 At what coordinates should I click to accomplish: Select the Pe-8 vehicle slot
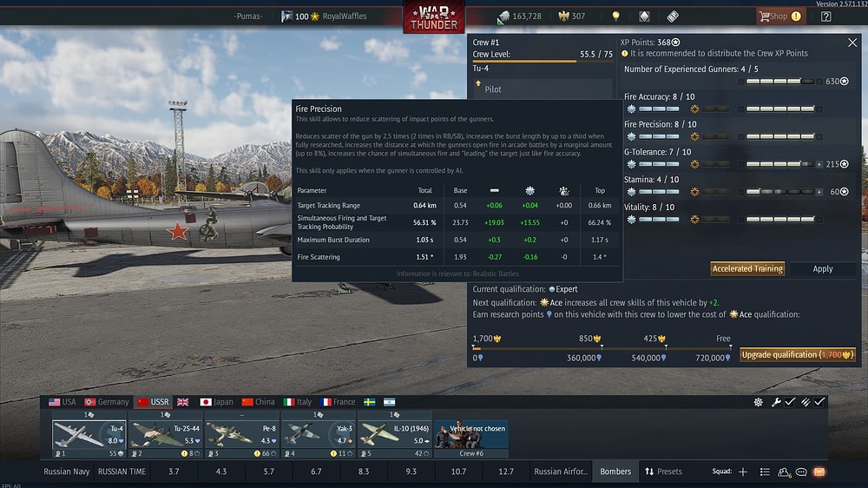click(242, 434)
